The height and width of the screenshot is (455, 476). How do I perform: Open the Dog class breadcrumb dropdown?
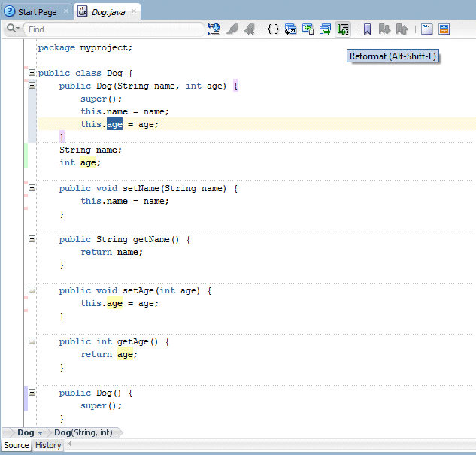pos(40,433)
